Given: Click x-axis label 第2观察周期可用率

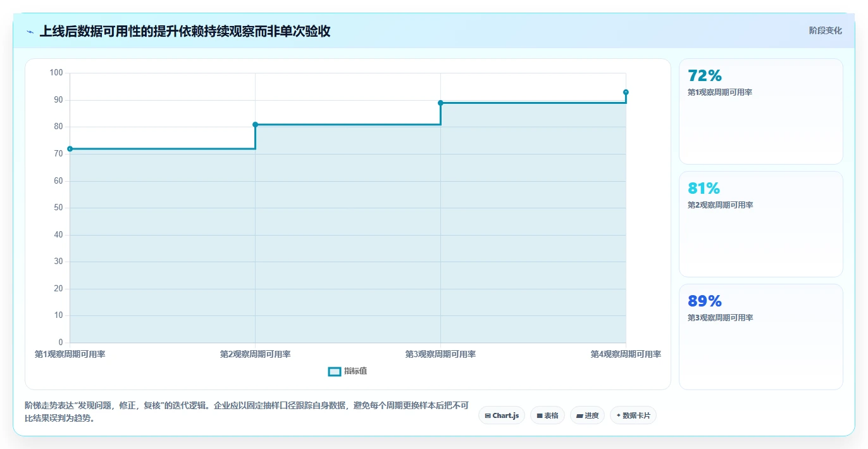Looking at the screenshot, I should tap(255, 354).
